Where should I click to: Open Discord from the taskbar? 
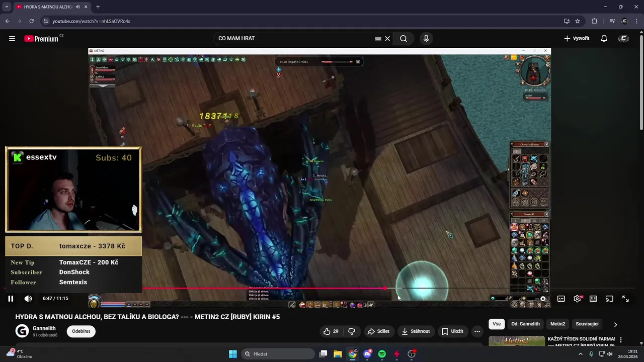pos(368,354)
